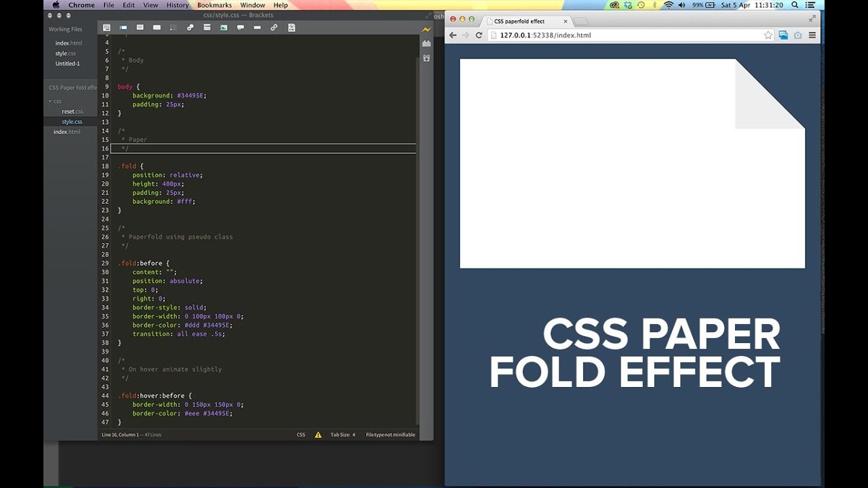The height and width of the screenshot is (488, 868).
Task: Click the lowest icon in Brackets right sidebar
Action: 426,58
